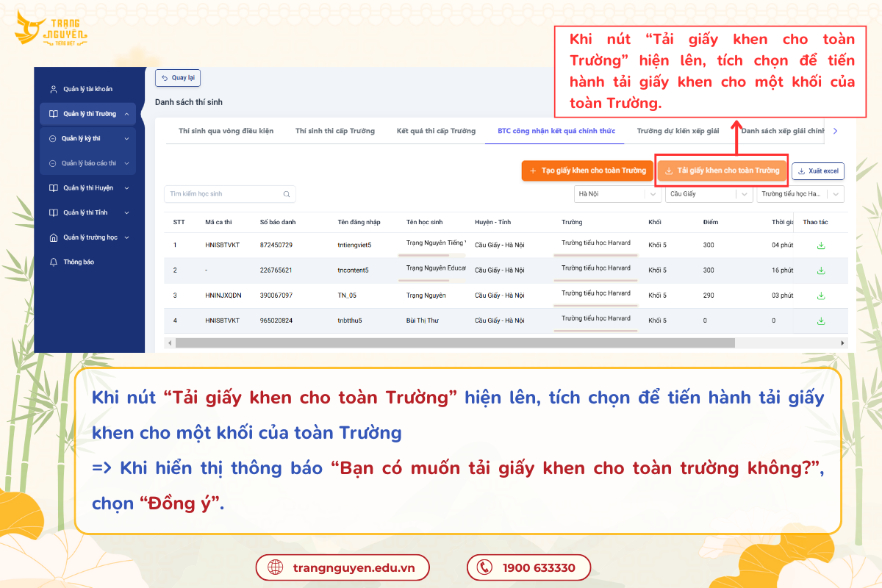Click the Tìm kiếm học sinh field
882x588 pixels.
click(223, 194)
